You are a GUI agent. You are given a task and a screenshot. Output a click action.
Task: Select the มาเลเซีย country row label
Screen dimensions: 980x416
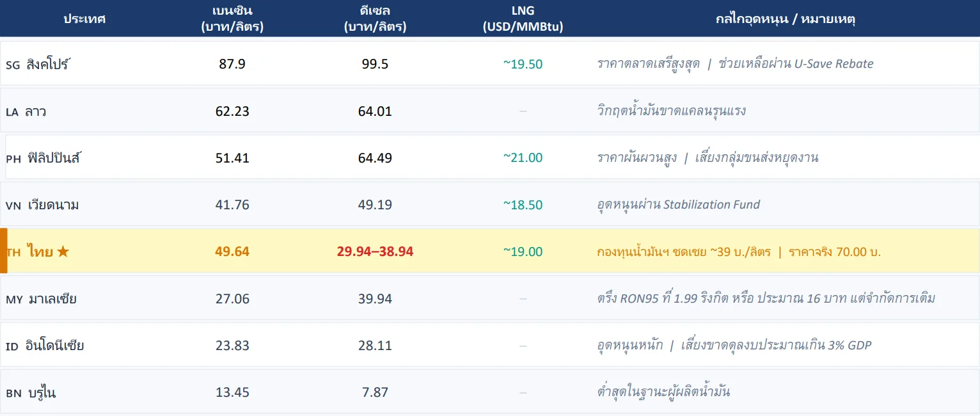[x=52, y=299]
